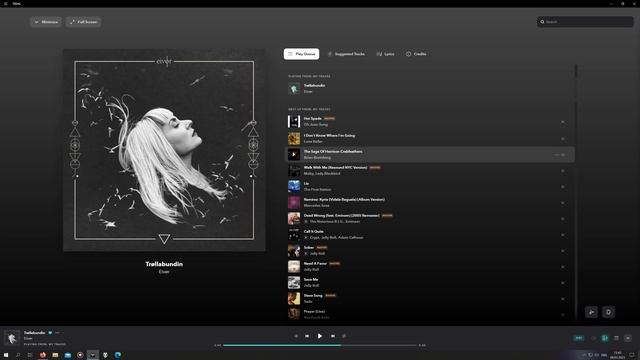Show the Credits tab
640x360 pixels.
click(416, 54)
